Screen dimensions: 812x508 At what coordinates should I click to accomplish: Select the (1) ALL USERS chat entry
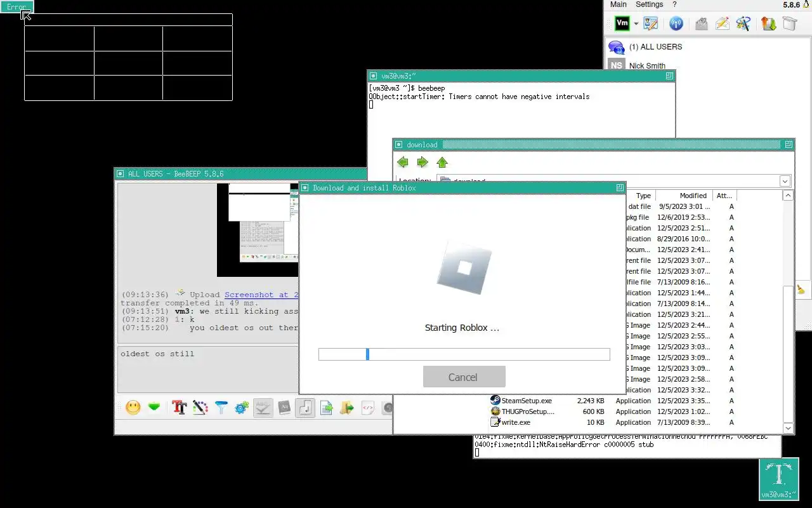tap(655, 47)
